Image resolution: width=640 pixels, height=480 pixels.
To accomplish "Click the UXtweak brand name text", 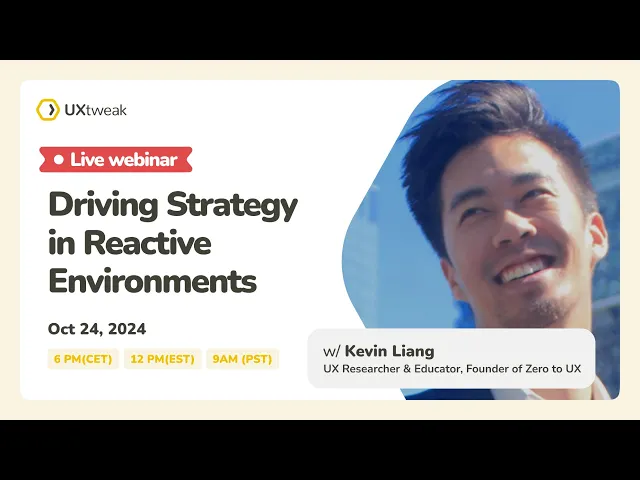I will click(96, 110).
